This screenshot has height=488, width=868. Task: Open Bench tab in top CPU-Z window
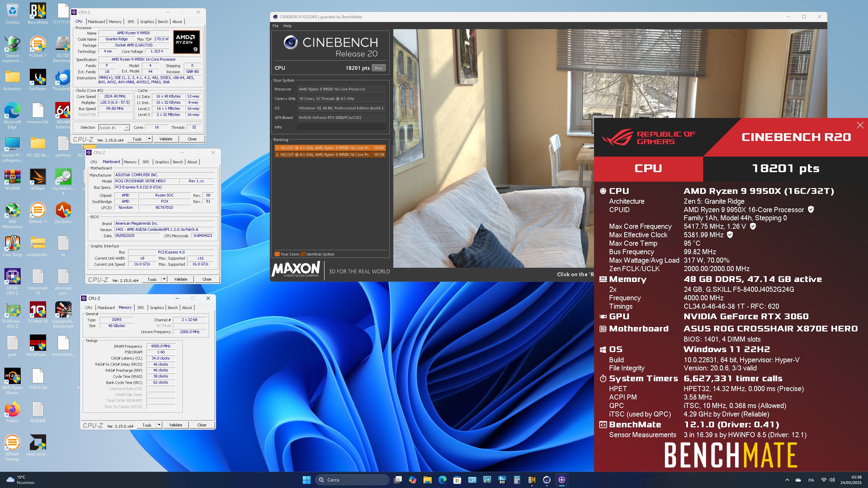coord(163,22)
